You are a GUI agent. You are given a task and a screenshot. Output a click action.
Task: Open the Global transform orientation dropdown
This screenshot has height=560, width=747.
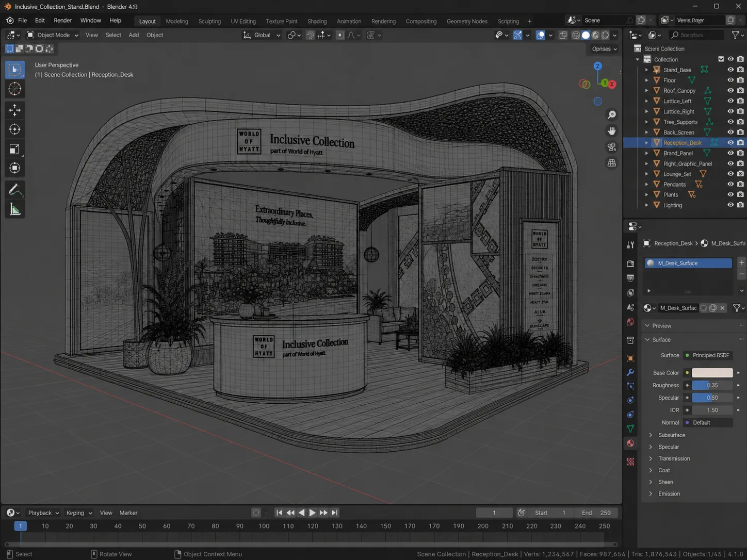pos(262,35)
